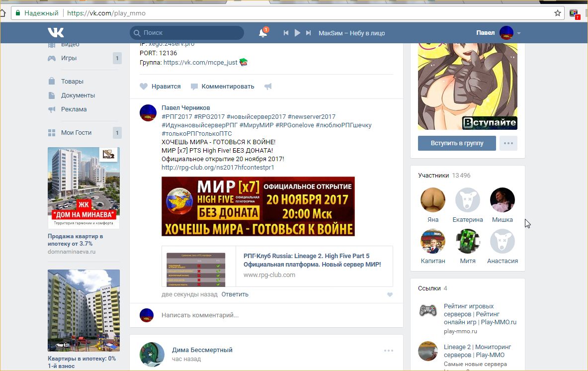Open the rpg-club.org contest link
The image size is (588, 371).
[218, 168]
